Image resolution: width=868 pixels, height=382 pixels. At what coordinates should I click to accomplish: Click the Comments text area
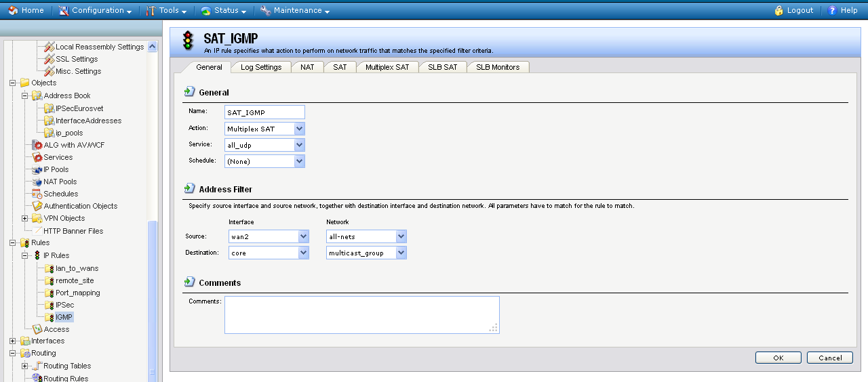[x=361, y=314]
